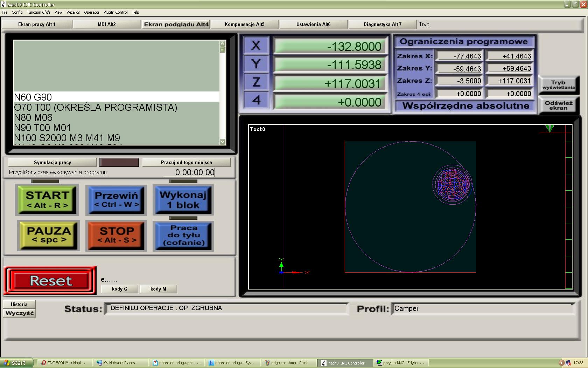Click the yellow PAUZA button

(49, 236)
